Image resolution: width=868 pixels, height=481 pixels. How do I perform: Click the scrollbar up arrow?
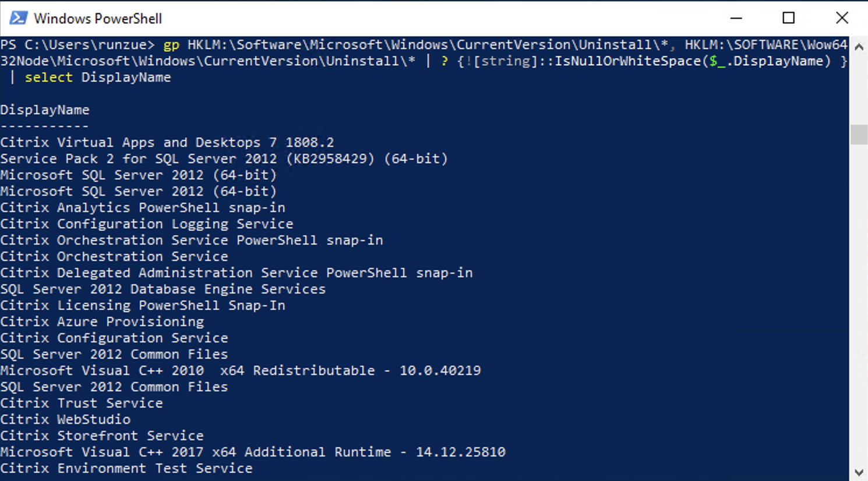[x=859, y=47]
